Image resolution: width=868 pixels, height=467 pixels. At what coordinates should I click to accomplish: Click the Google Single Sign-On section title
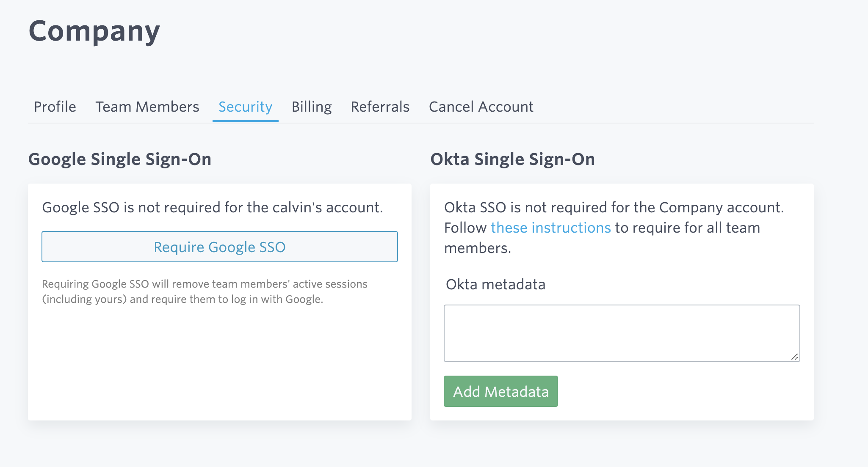121,159
